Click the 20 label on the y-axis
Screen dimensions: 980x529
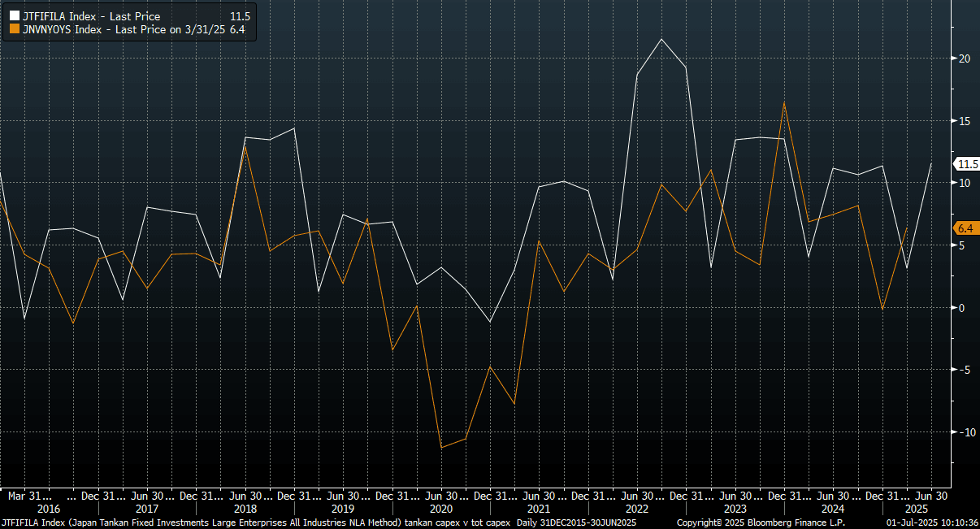965,59
